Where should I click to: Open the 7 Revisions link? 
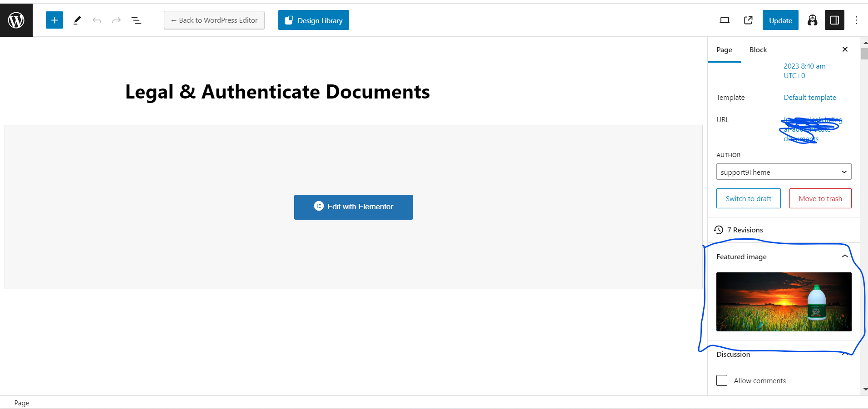(x=745, y=230)
